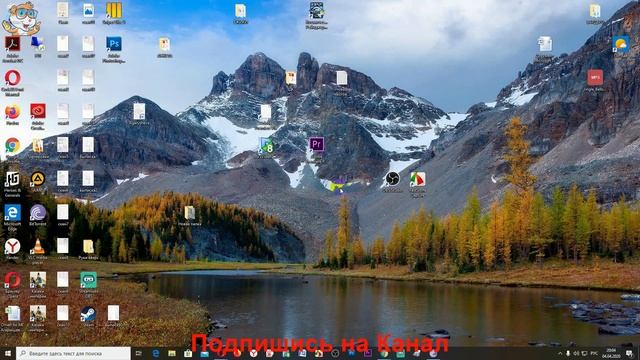Click the taskbar clock and date
This screenshot has height=360, width=640.
[x=611, y=353]
